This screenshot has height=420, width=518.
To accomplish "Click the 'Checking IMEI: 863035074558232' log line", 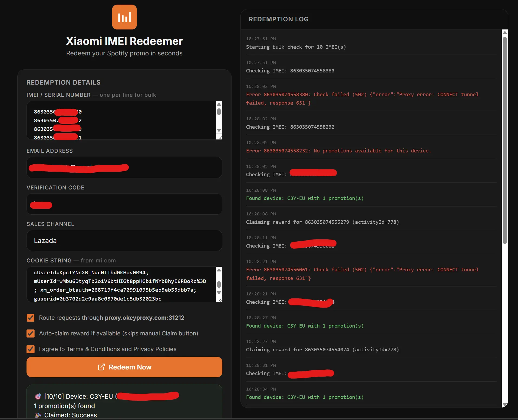I will (x=290, y=127).
